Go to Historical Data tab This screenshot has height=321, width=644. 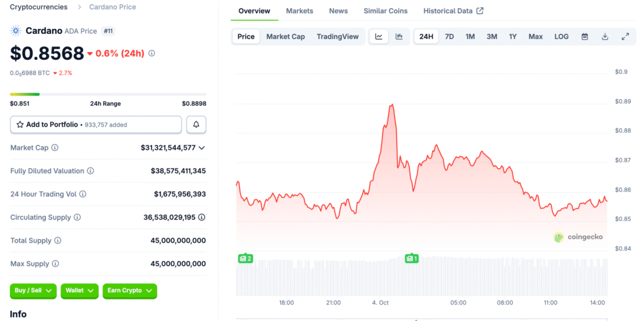click(453, 11)
